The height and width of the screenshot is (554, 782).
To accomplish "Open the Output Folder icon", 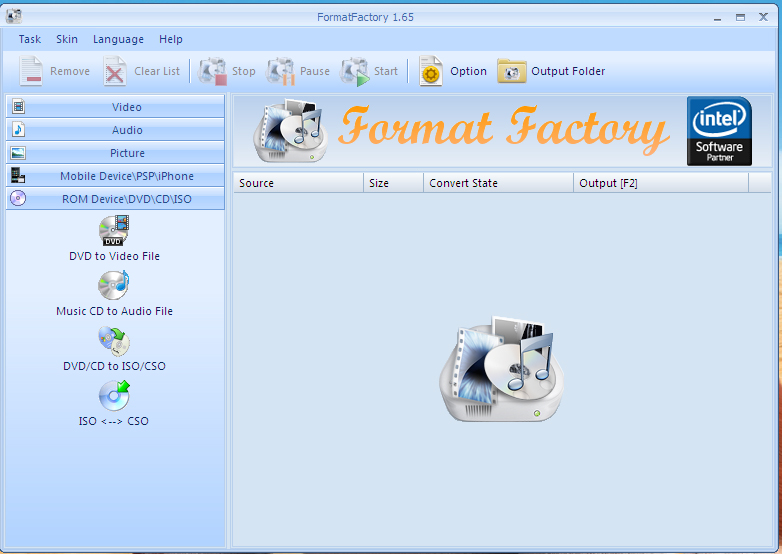I will coord(512,71).
